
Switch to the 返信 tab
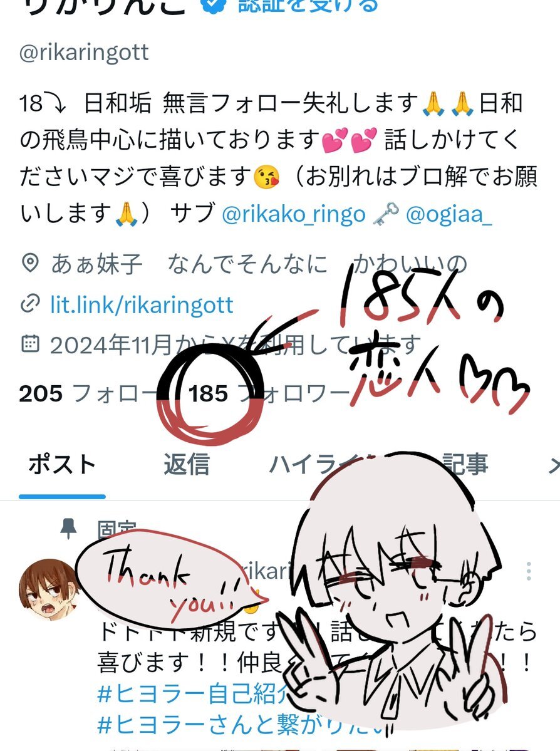[186, 465]
